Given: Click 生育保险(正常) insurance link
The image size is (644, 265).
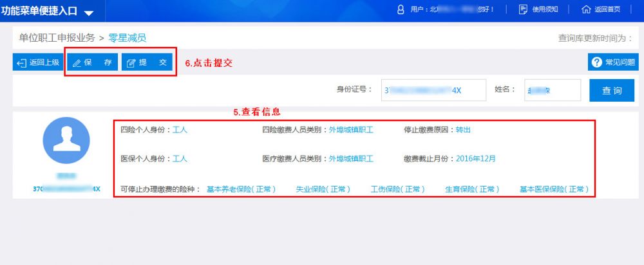Looking at the screenshot, I should pyautogui.click(x=472, y=189).
